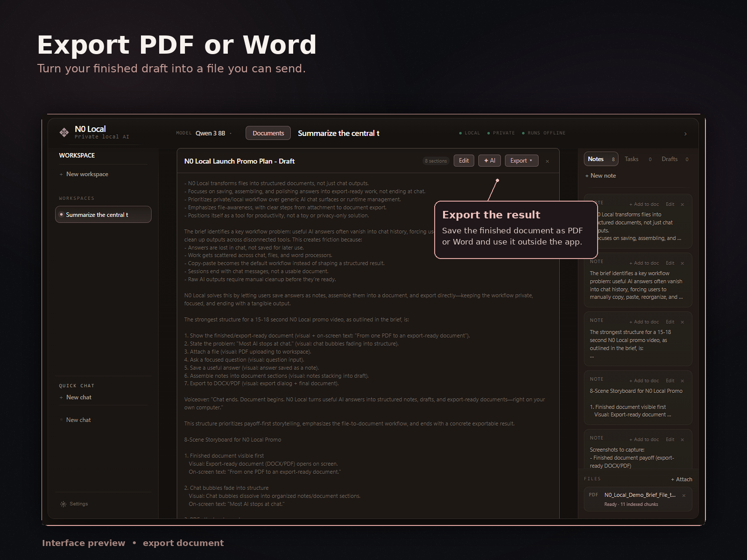This screenshot has height=560, width=747.
Task: Click the chevron arrow at header right
Action: click(x=685, y=134)
